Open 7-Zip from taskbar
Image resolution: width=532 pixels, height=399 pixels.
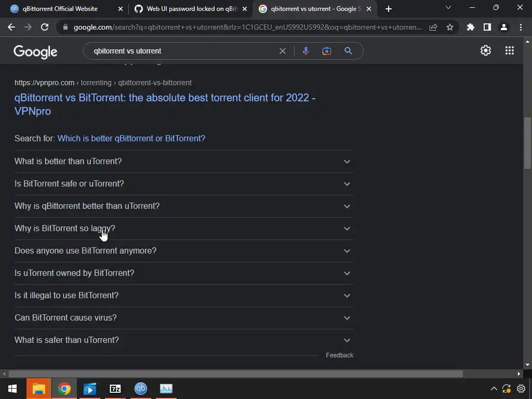point(115,389)
